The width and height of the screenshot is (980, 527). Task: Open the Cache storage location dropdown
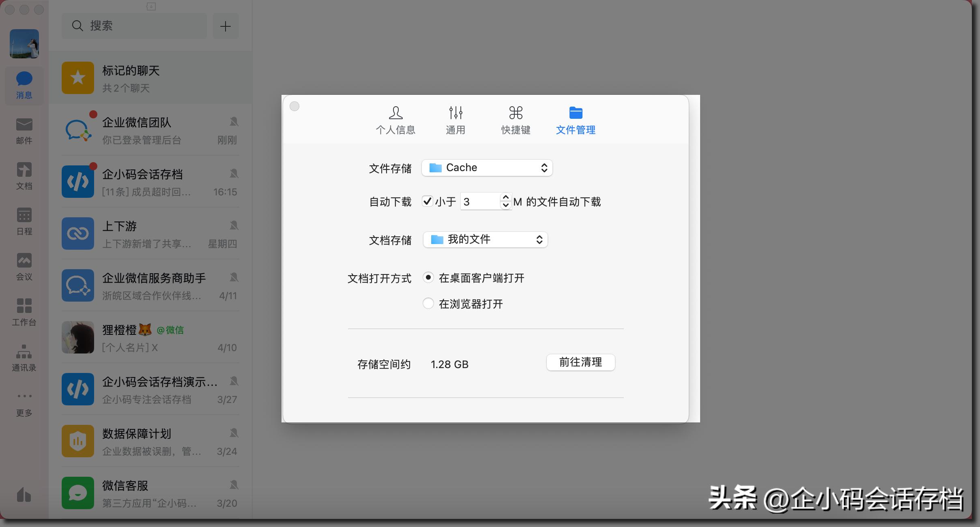coord(486,167)
